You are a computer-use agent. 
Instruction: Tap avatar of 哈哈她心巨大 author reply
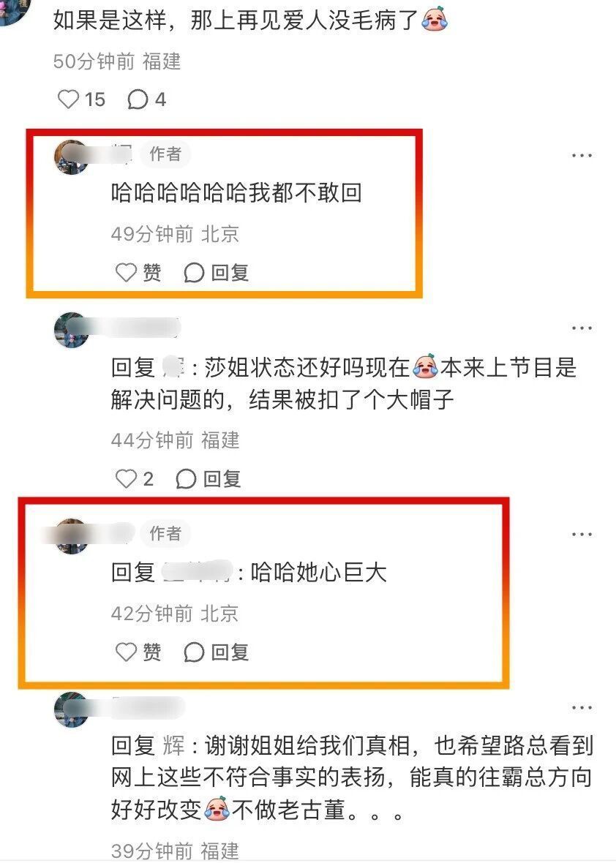pos(72,536)
